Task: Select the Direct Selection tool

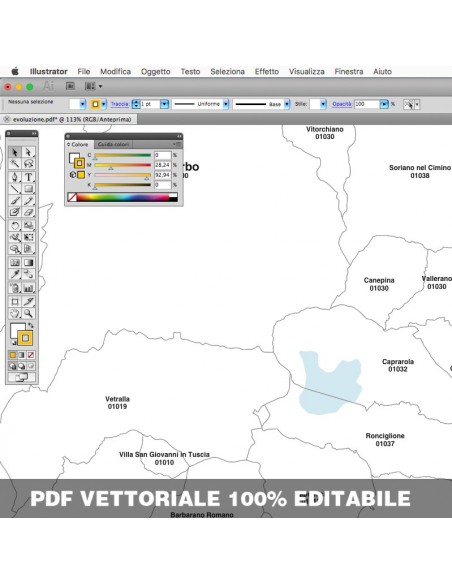Action: [28, 152]
